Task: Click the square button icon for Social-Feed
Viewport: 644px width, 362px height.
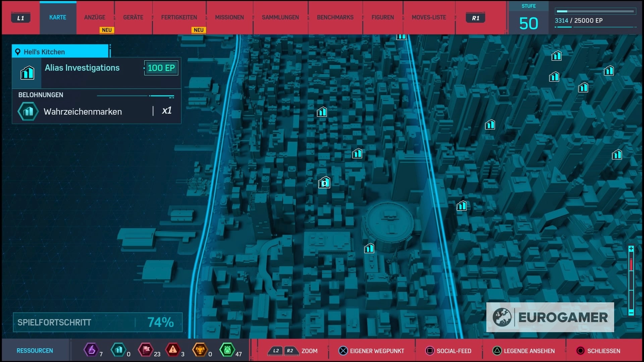Action: click(430, 351)
